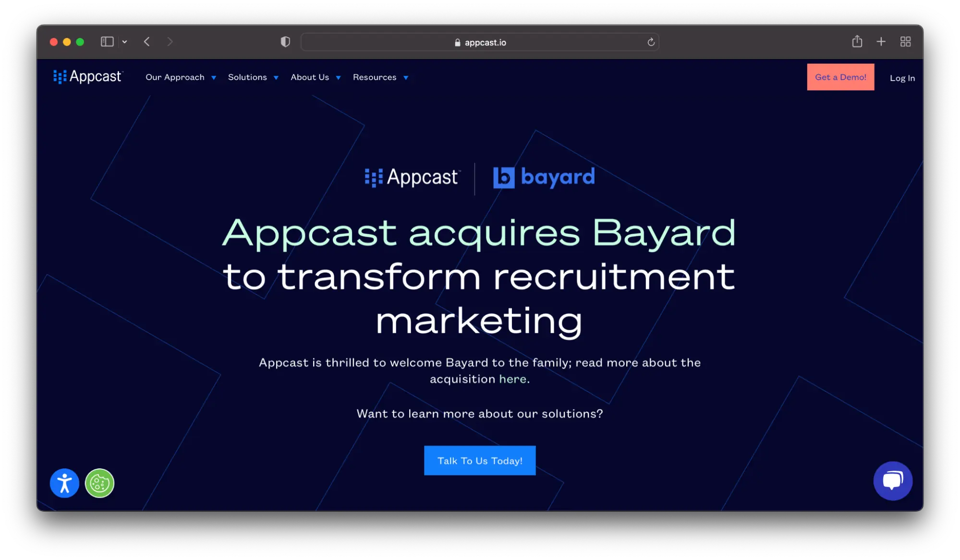Click the Safari share icon

click(857, 42)
